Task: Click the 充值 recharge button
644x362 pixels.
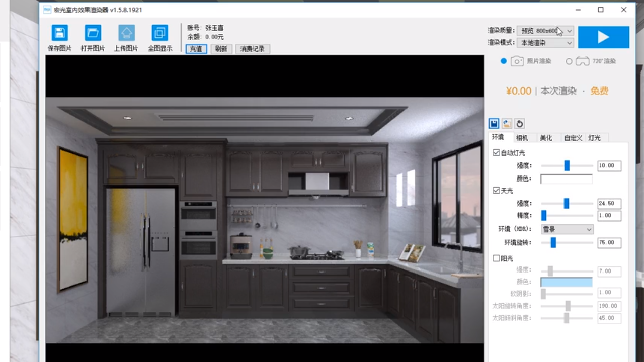Action: 196,49
